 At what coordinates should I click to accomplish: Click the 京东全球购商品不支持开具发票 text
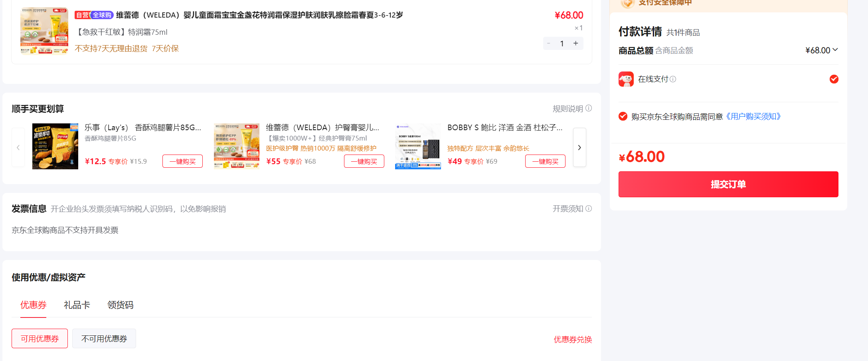pos(65,230)
